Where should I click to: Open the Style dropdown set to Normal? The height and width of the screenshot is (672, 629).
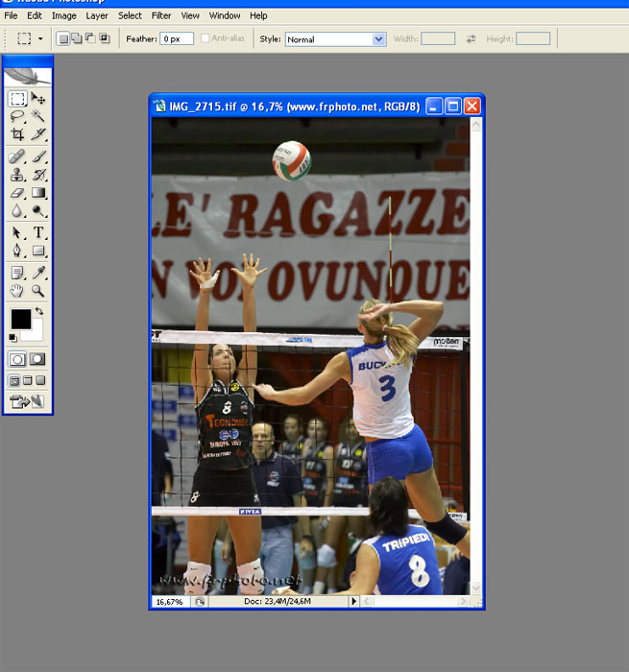point(335,39)
